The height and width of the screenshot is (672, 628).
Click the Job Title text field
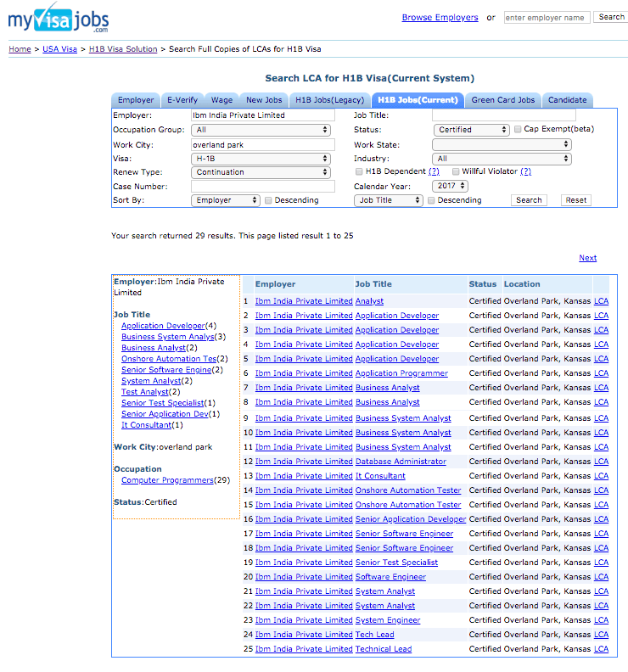click(x=504, y=115)
